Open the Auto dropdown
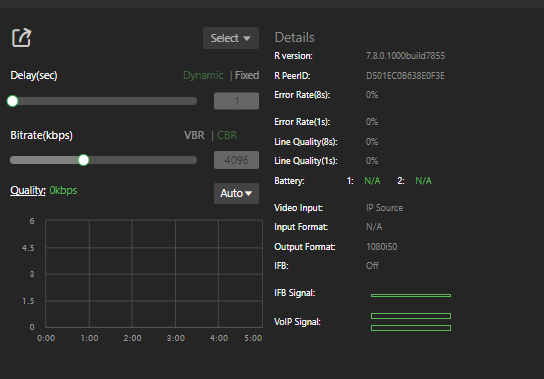 [236, 193]
